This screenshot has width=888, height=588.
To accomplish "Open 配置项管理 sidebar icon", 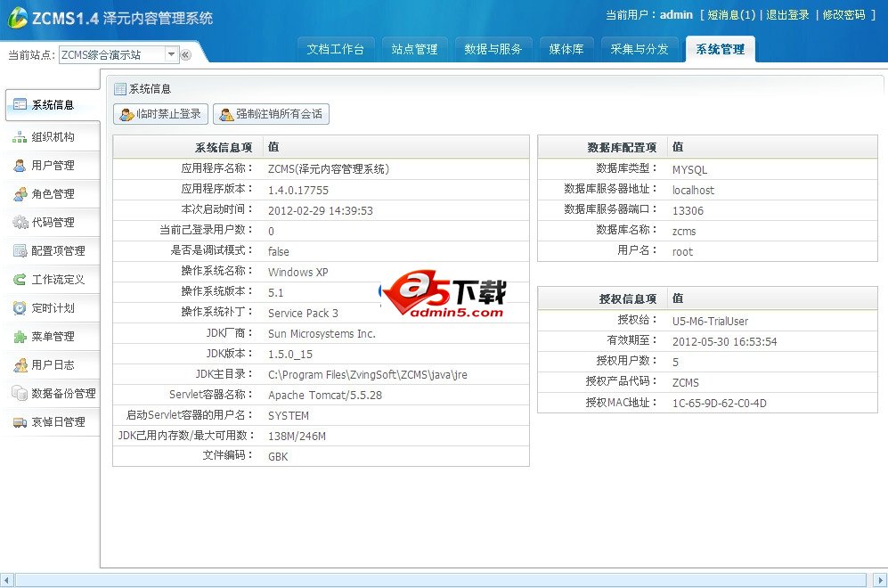I will pyautogui.click(x=20, y=250).
